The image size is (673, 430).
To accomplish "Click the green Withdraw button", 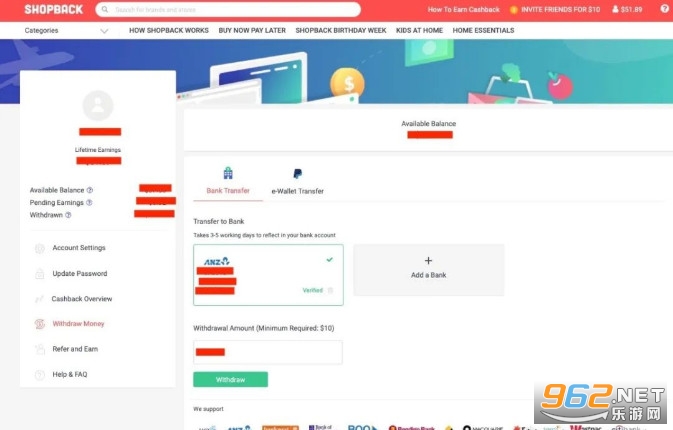I will coord(230,379).
